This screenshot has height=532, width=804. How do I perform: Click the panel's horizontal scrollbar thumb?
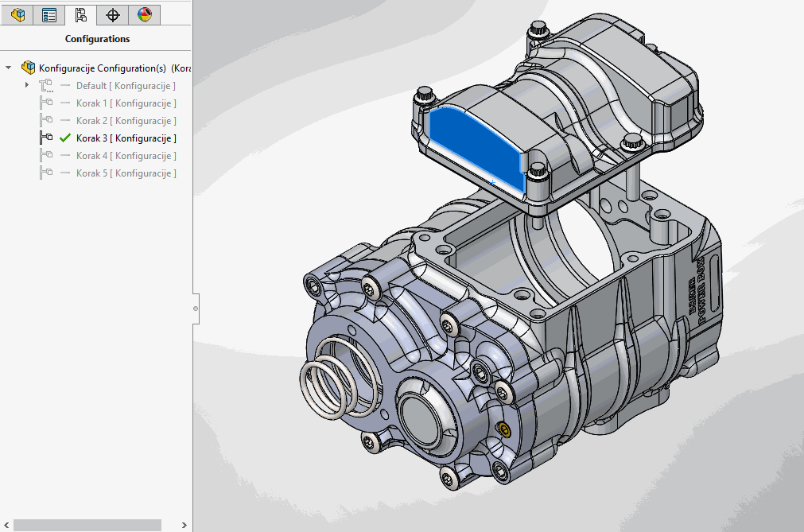point(87,525)
